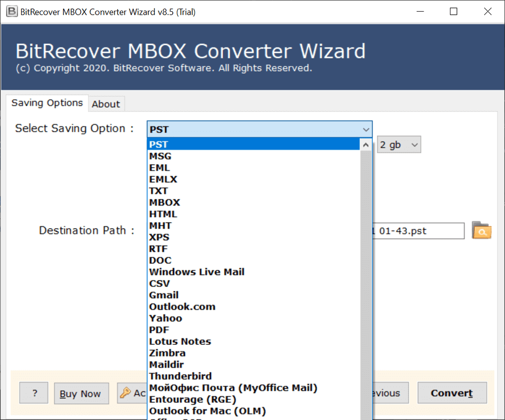Click the dropdown's scrollbar up arrow

coord(365,144)
